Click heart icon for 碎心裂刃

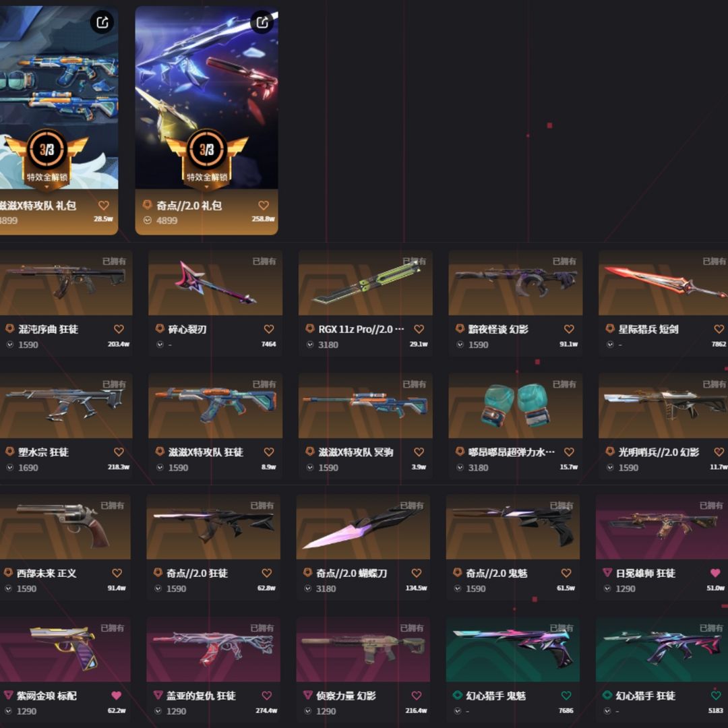pos(269,329)
